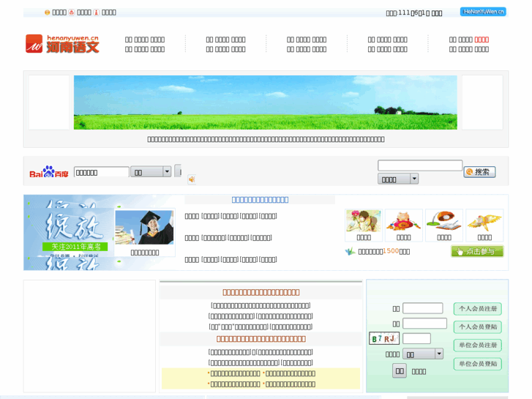Viewport: 532px width, 399px height.
Task: Open the blue HeNanYuWen.cn badge
Action: (x=483, y=12)
